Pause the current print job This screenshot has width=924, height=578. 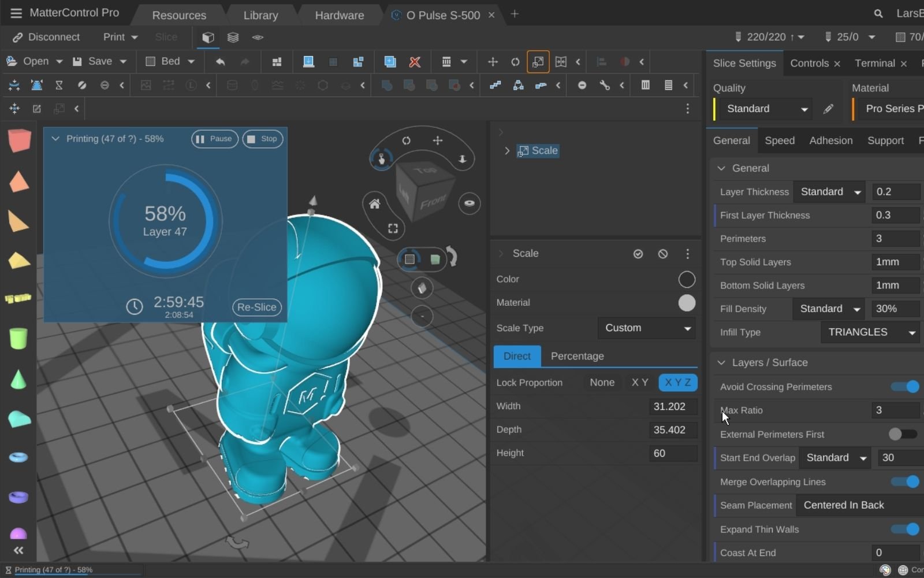pyautogui.click(x=214, y=139)
